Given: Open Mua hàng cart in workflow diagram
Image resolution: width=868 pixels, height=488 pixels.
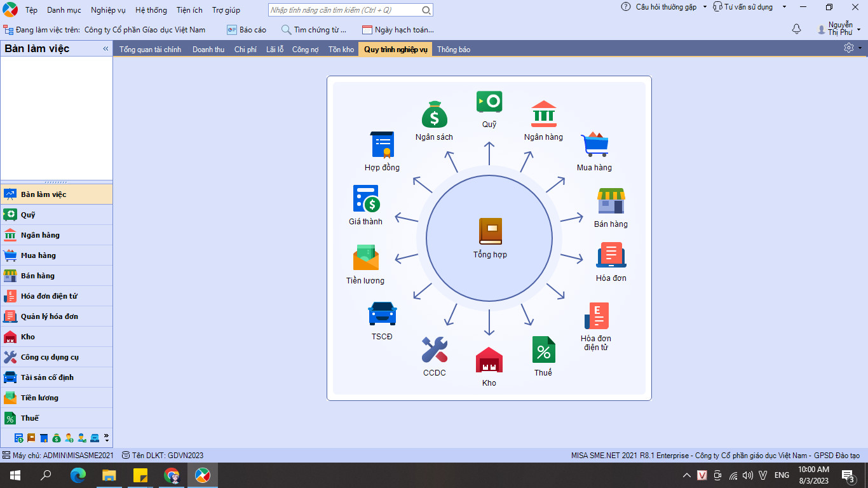Looking at the screenshot, I should click(595, 144).
